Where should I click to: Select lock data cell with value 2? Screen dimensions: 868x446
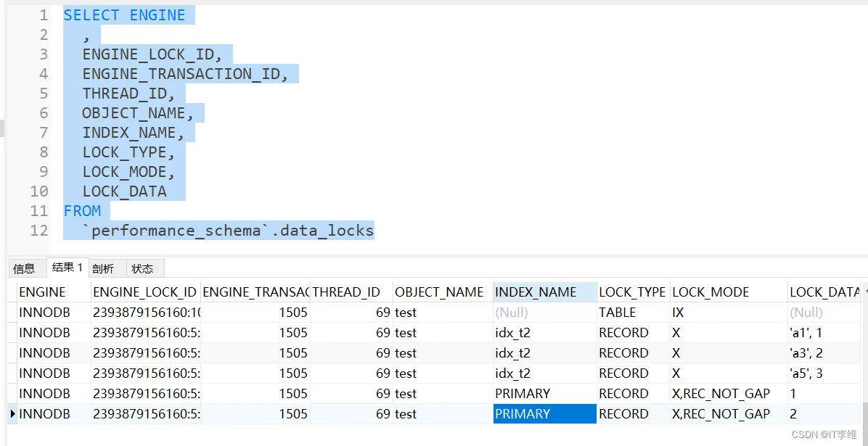[824, 414]
